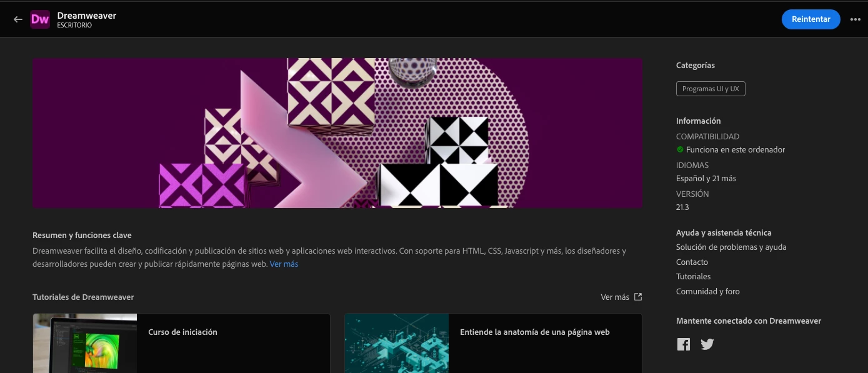This screenshot has height=373, width=868.
Task: Expand the summary with blue Ver más link
Action: coord(284,264)
